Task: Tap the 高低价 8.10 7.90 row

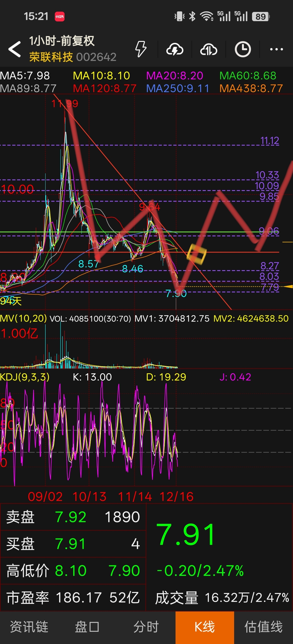Action: 73,570
